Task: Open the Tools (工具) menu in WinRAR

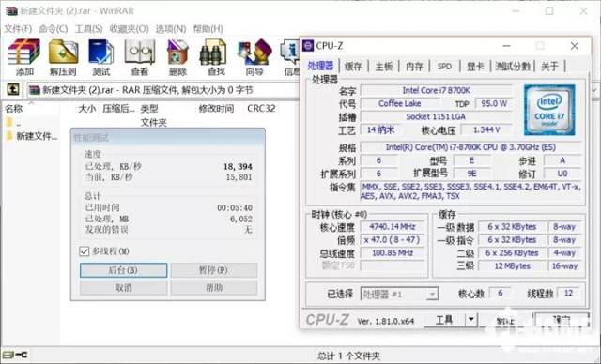Action: coord(88,29)
